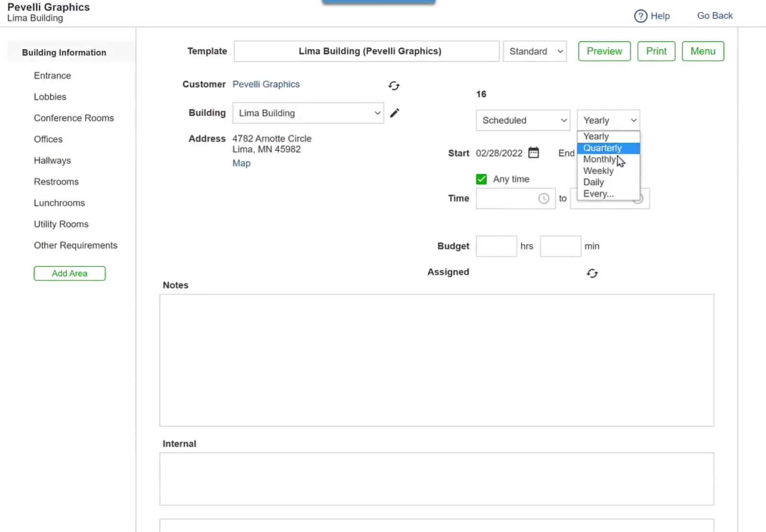Choose Daily from the frequency list

point(608,182)
